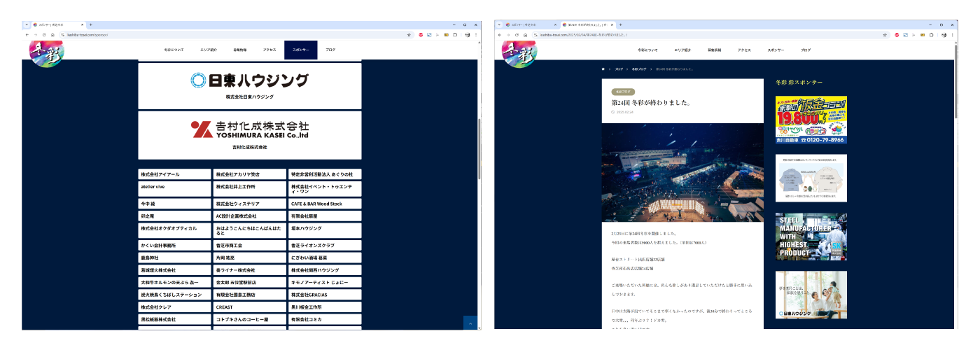The height and width of the screenshot is (350, 980).
Task: Click the vertical scrollbar of the blog page
Action: point(955,140)
